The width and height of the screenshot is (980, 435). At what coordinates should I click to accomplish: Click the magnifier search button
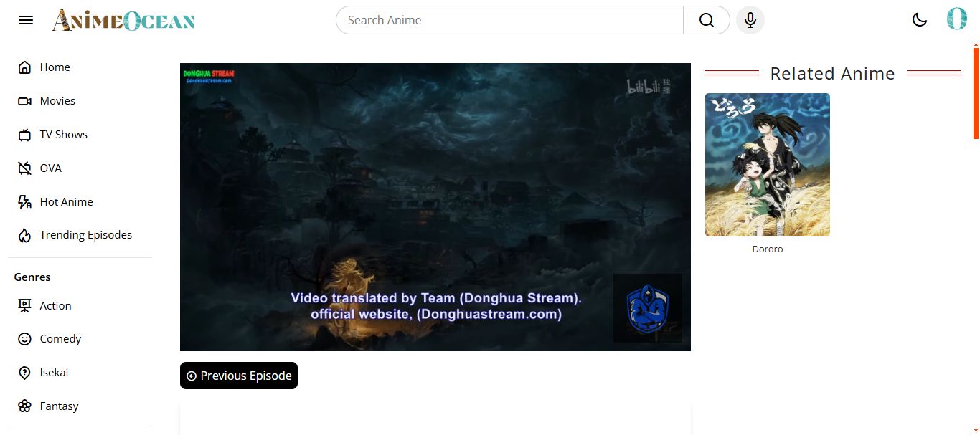[x=707, y=20]
